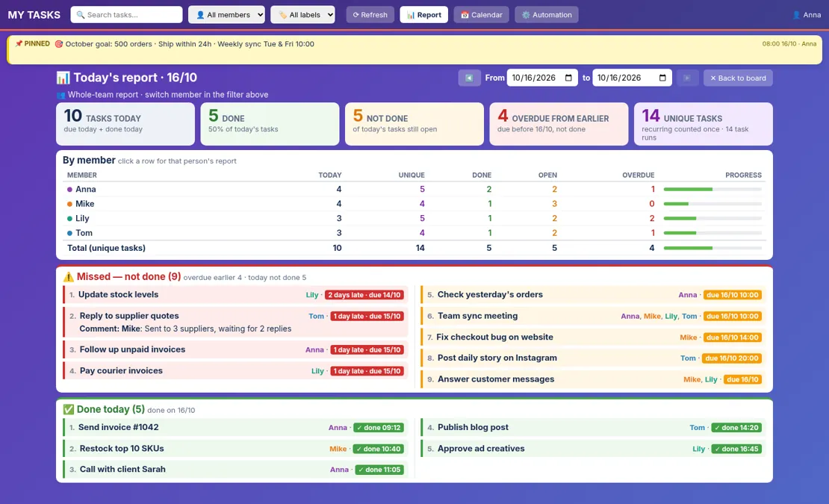
Task: Click the Done summary card showing 50%
Action: (x=270, y=124)
